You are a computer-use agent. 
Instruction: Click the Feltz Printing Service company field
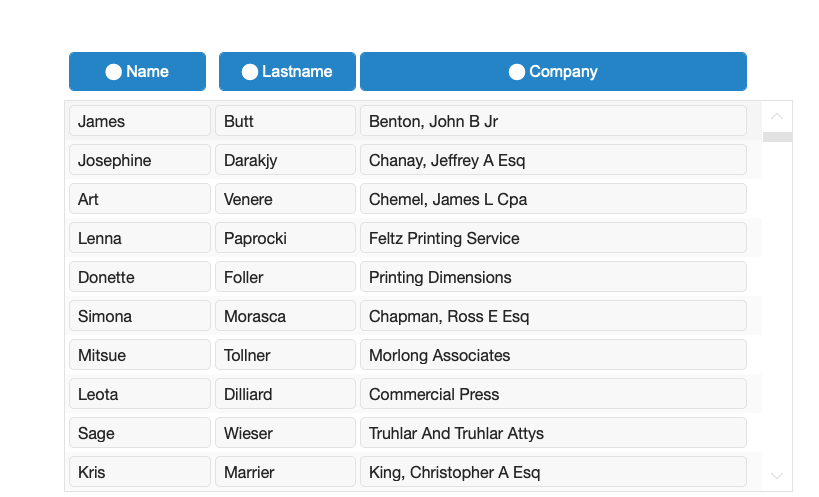(553, 238)
